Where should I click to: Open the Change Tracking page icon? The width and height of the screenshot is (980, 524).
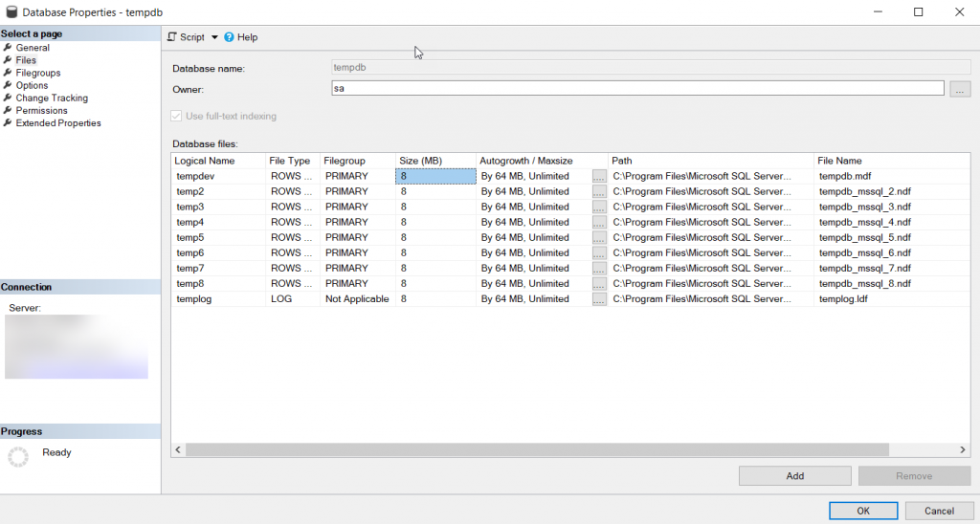[x=8, y=98]
